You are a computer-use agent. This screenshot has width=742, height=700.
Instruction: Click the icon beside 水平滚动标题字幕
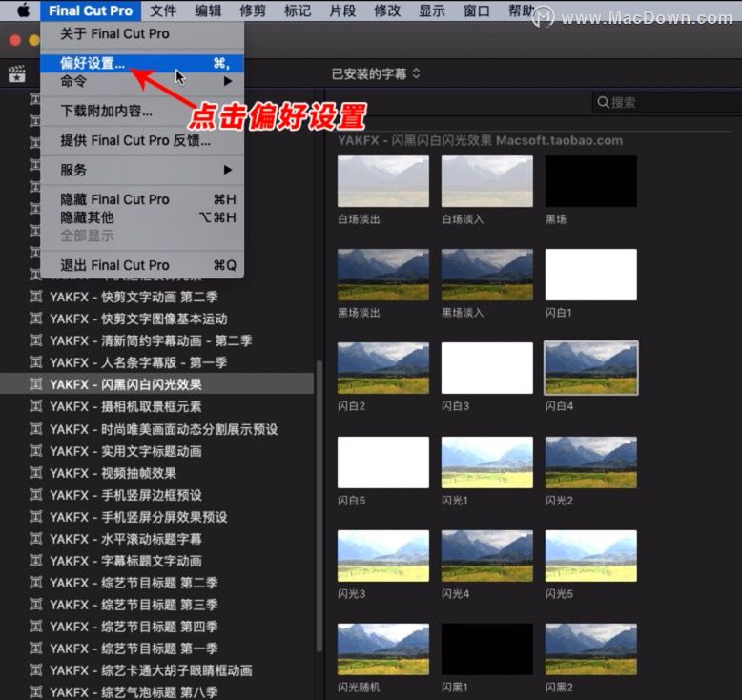35,538
